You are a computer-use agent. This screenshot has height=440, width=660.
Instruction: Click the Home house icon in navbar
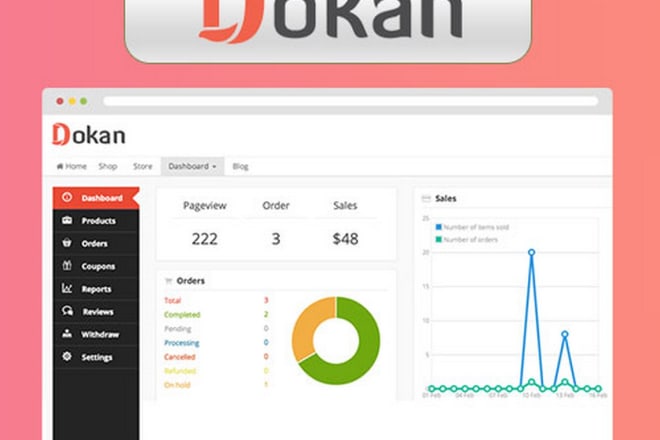click(x=60, y=166)
